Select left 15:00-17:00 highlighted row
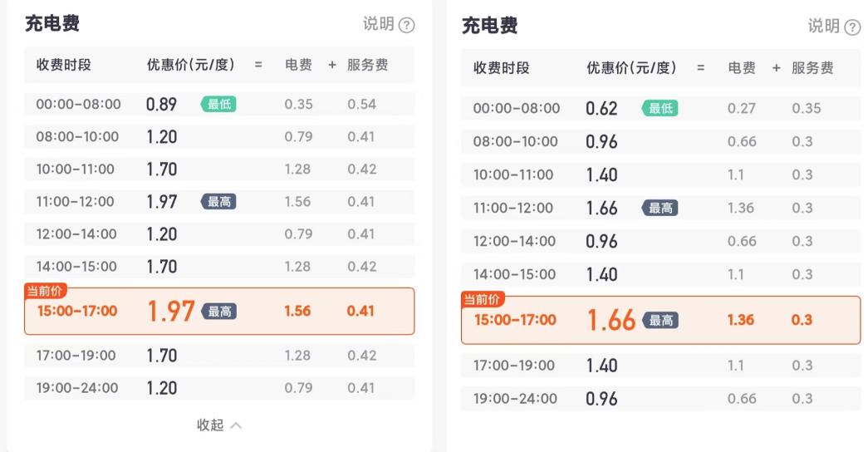This screenshot has width=868, height=452. (x=219, y=312)
